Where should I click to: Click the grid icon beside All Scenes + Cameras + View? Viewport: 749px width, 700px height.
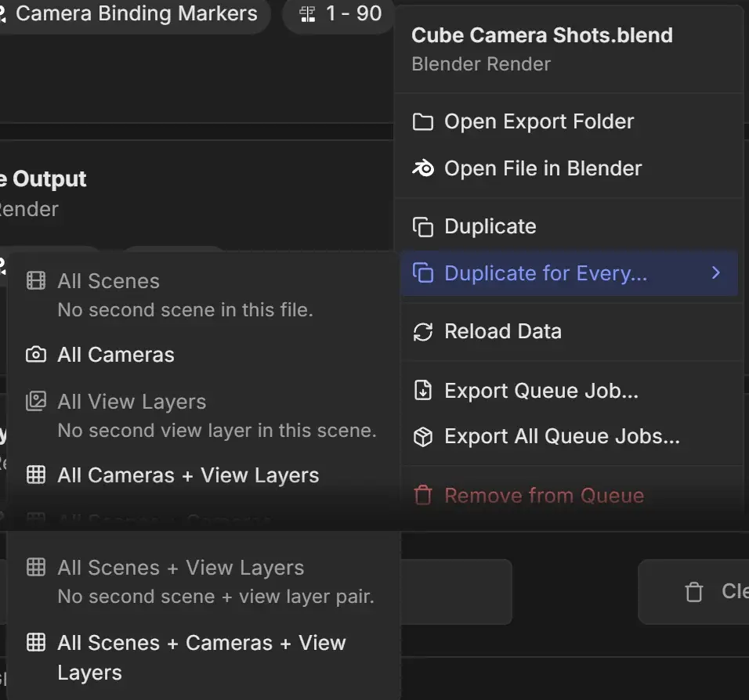(x=36, y=642)
